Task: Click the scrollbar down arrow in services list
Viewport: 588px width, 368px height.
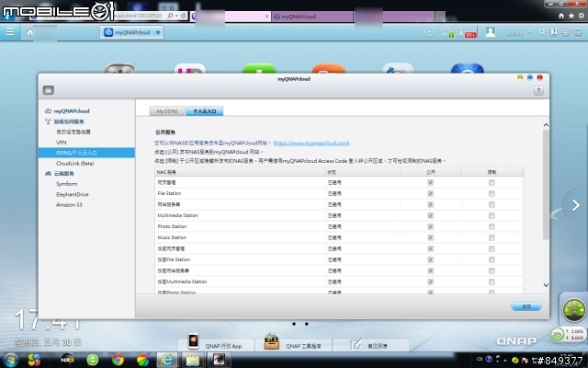Action: click(546, 285)
